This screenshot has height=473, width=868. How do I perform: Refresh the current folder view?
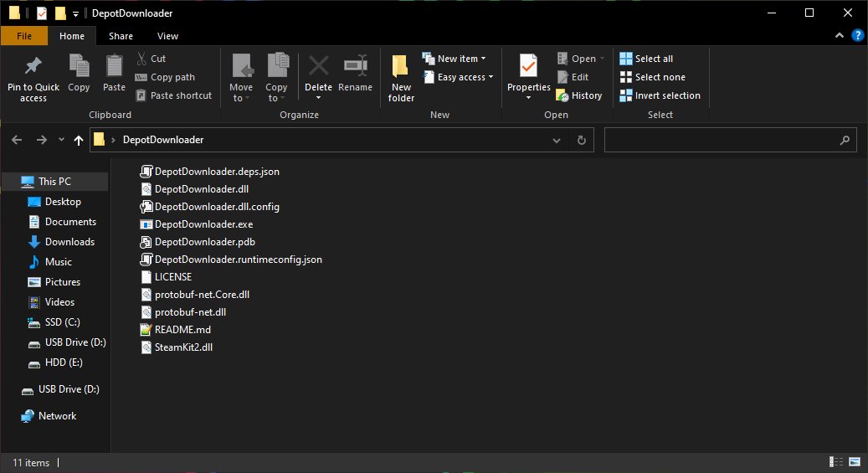[581, 140]
